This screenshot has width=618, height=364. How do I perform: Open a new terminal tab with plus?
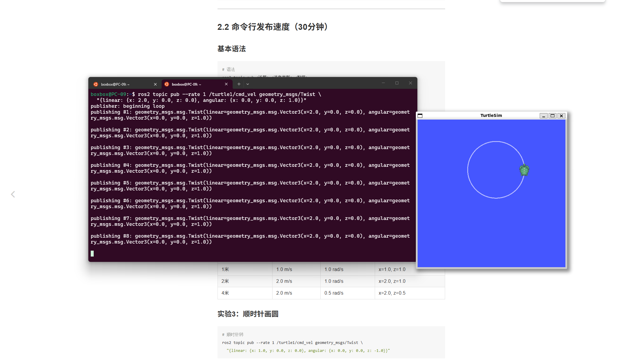(239, 84)
